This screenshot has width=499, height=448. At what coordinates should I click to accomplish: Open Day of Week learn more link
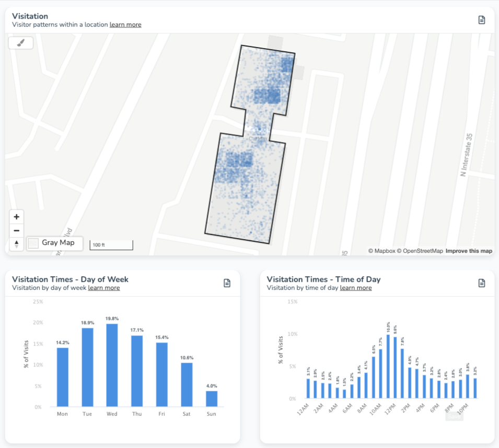(x=104, y=288)
